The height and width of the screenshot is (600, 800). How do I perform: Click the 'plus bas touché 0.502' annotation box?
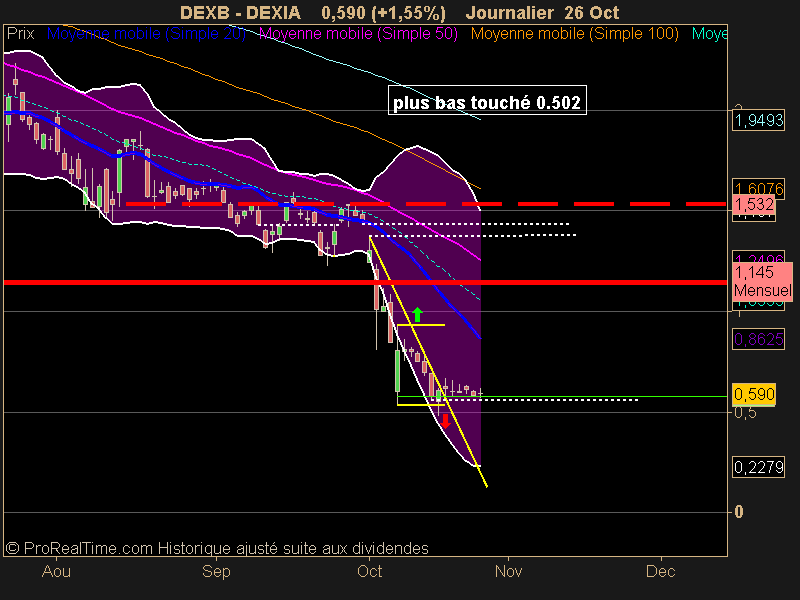487,100
